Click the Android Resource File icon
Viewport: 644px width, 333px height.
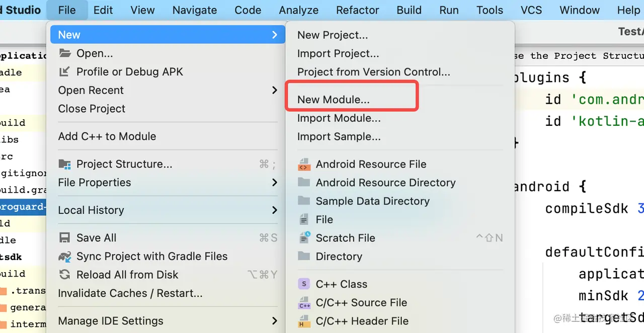[x=304, y=164]
